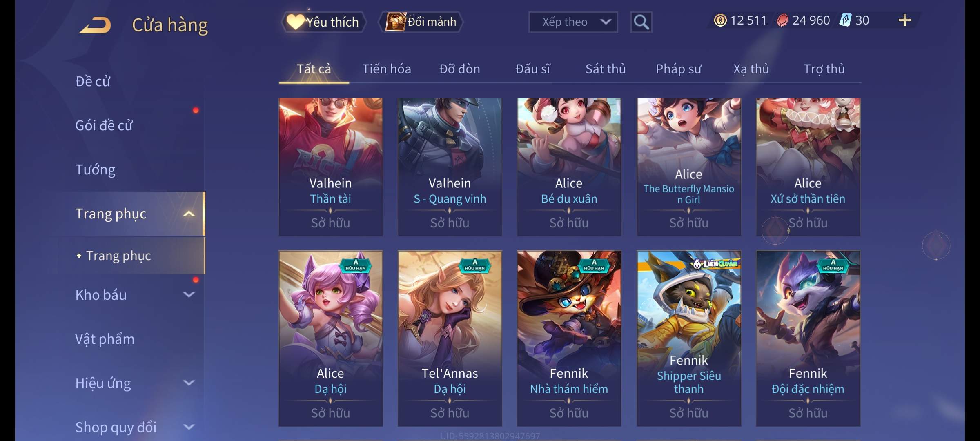This screenshot has height=441, width=980.
Task: Select the Xạ thủ role tab
Action: (x=751, y=69)
